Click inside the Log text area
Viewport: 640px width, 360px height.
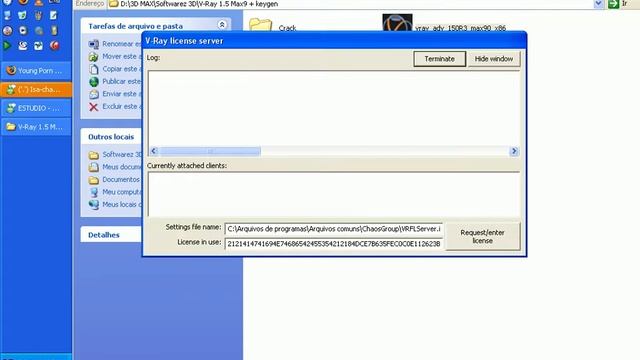[x=333, y=108]
